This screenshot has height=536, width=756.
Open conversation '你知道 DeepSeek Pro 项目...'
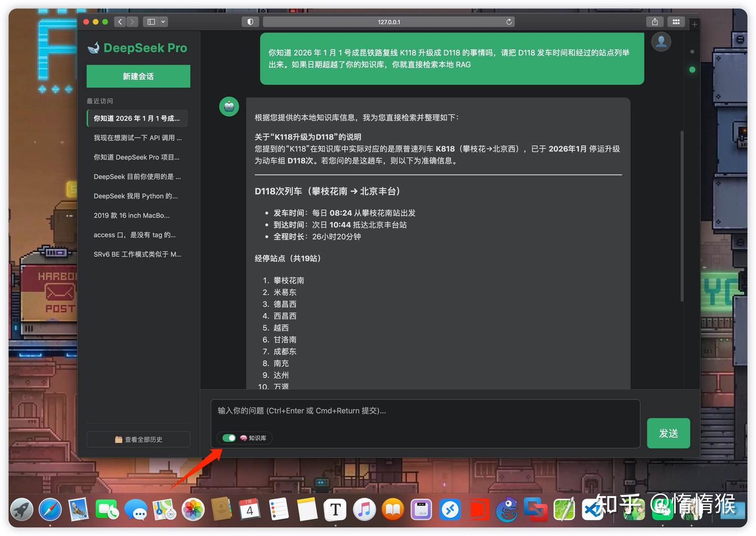tap(137, 157)
